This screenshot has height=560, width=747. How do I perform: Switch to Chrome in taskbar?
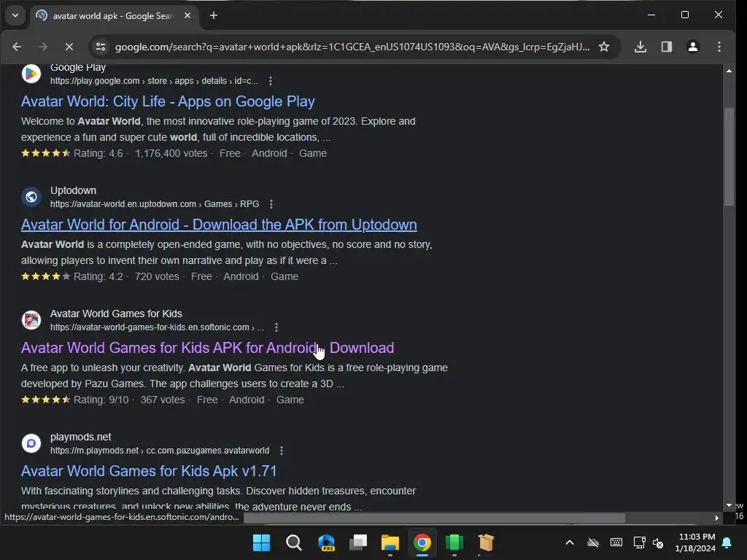pyautogui.click(x=422, y=542)
